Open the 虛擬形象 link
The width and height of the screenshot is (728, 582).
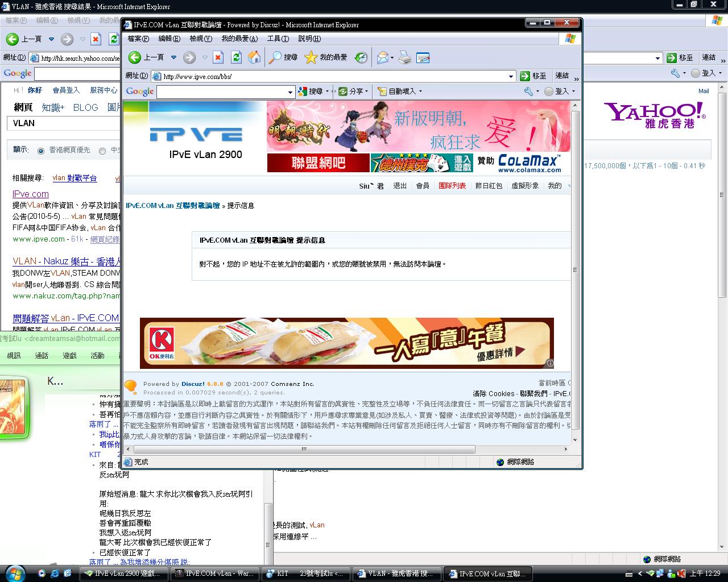tap(525, 186)
